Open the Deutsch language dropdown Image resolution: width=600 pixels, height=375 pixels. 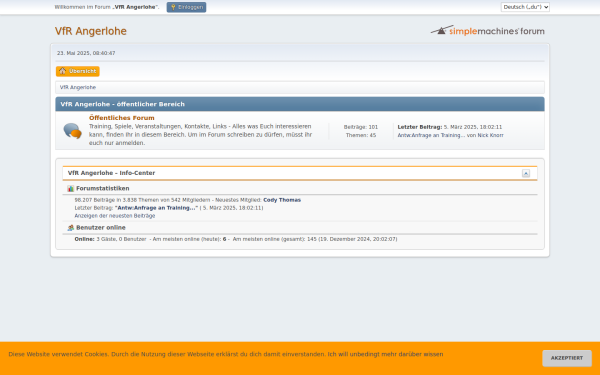click(x=525, y=7)
